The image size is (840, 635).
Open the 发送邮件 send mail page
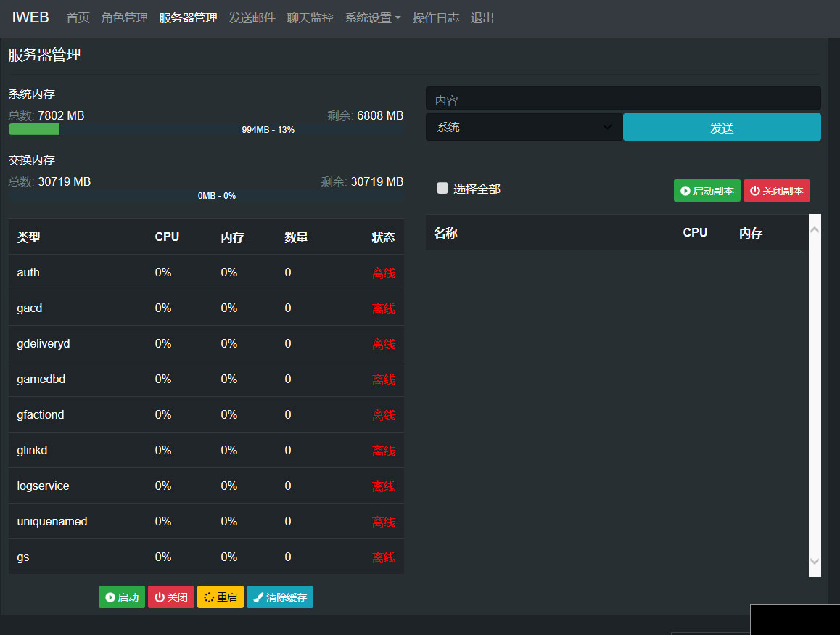click(x=252, y=18)
